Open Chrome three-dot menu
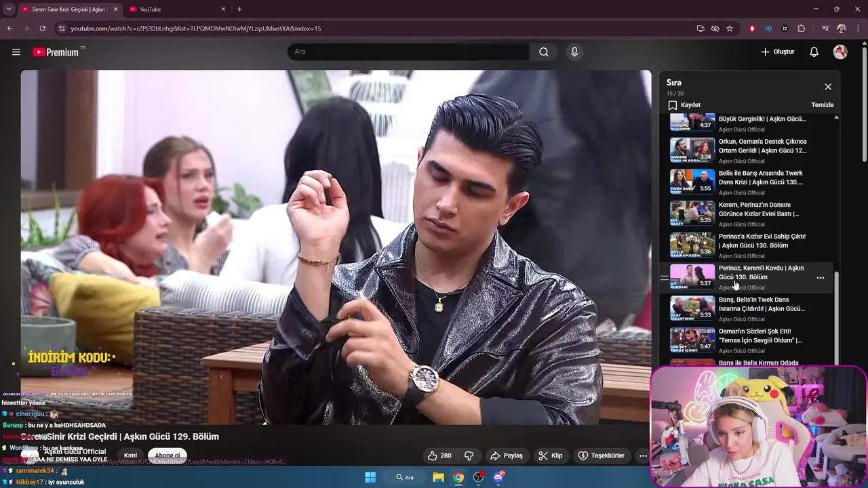868x488 pixels. pyautogui.click(x=858, y=28)
